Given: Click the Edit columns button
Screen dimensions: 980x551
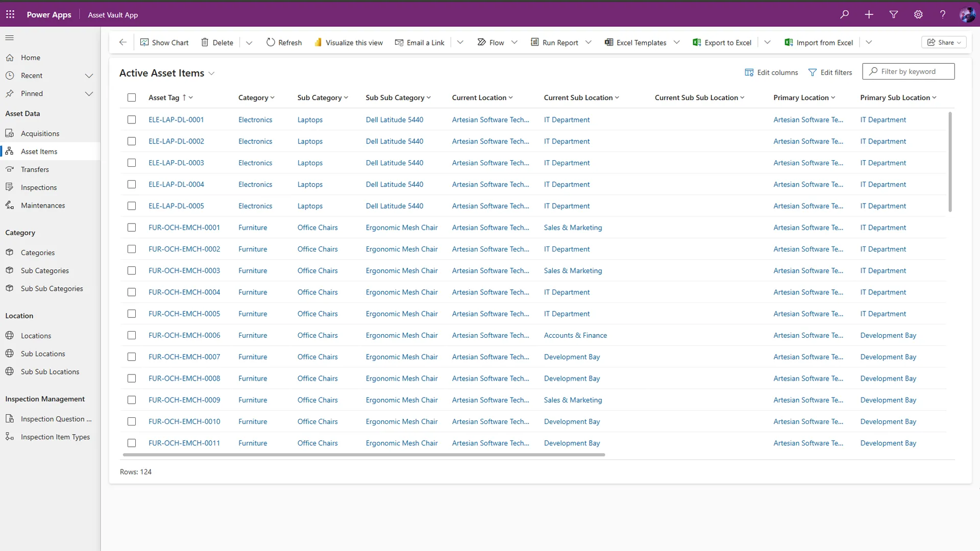Looking at the screenshot, I should pyautogui.click(x=771, y=72).
